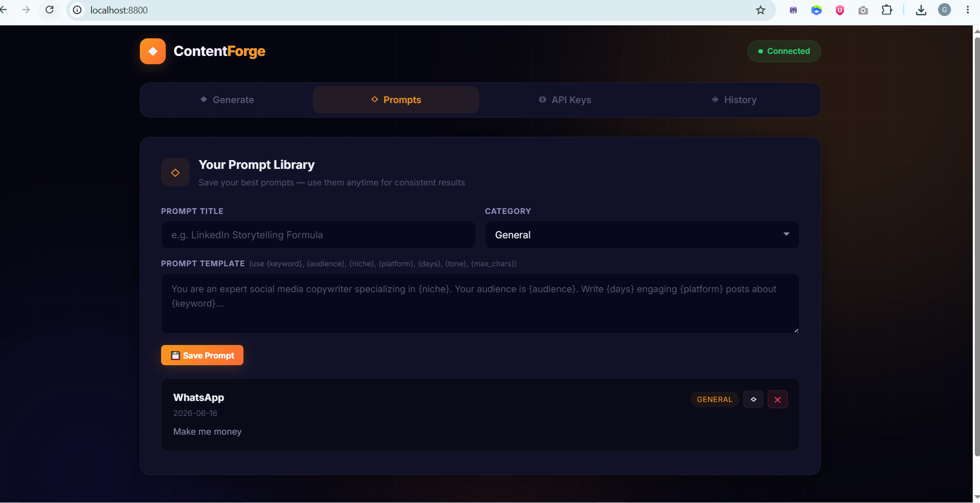This screenshot has width=980, height=503.
Task: Open the browser extensions puzzle icon
Action: click(x=887, y=10)
